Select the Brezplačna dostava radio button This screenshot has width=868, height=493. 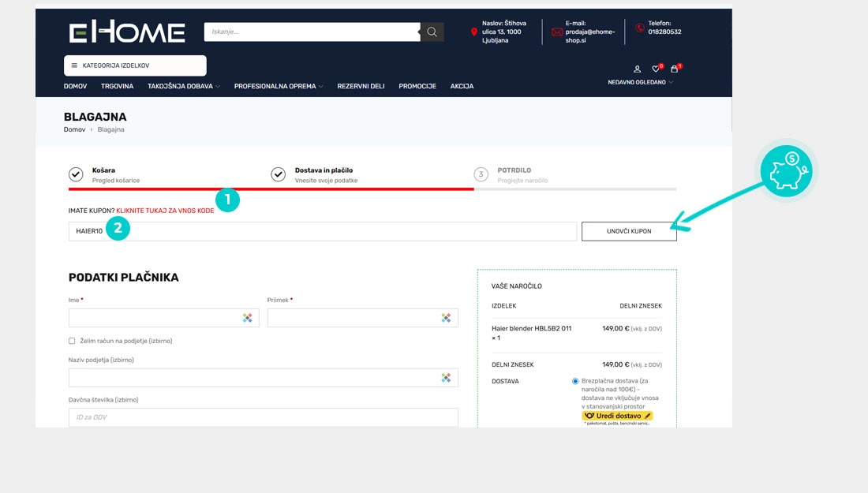[575, 381]
